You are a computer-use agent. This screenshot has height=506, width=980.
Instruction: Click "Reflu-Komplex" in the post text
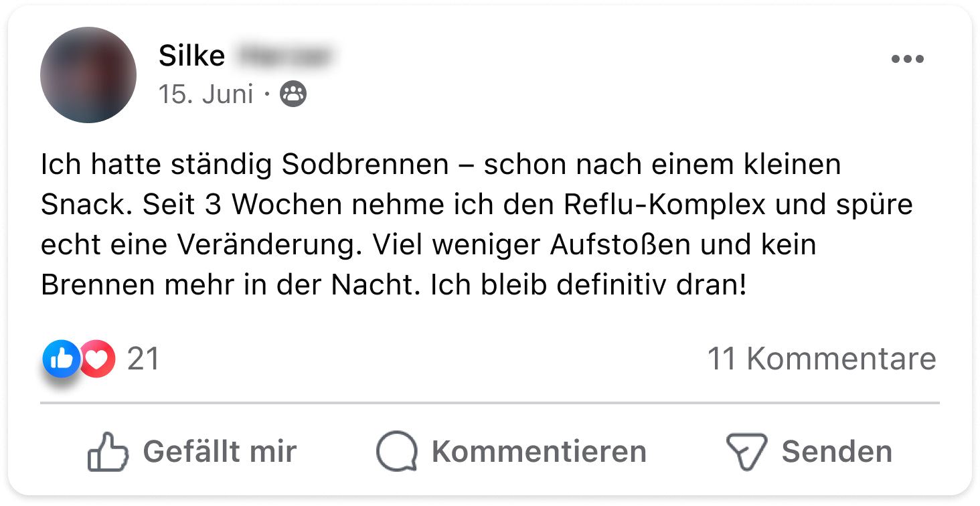(x=664, y=205)
